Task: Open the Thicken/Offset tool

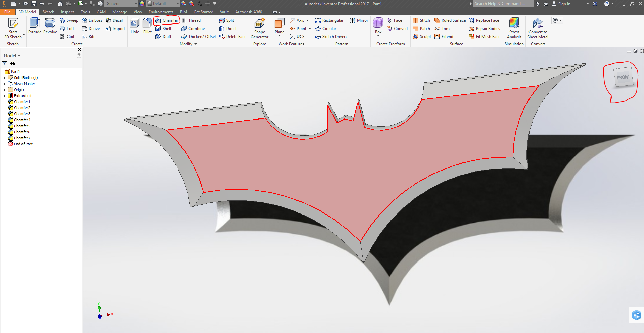Action: click(x=198, y=37)
